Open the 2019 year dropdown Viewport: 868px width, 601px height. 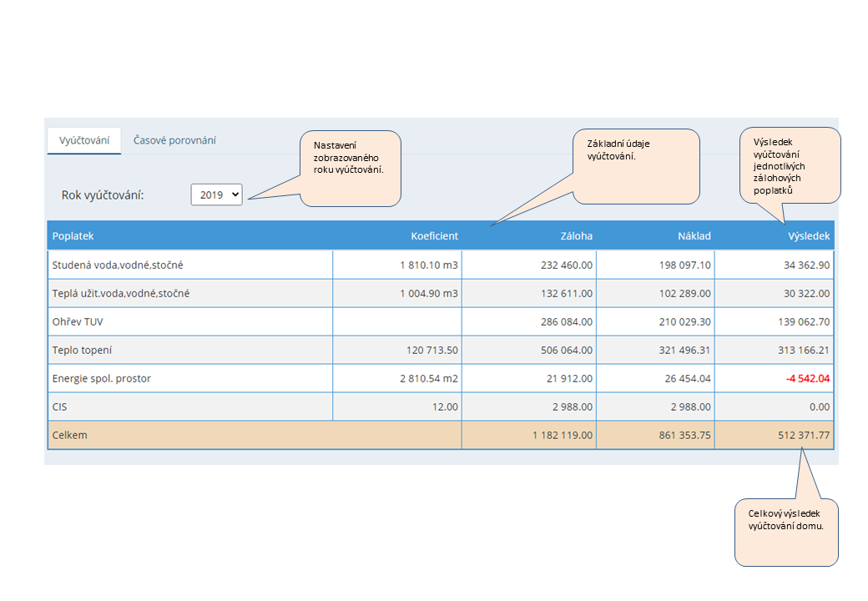click(216, 194)
